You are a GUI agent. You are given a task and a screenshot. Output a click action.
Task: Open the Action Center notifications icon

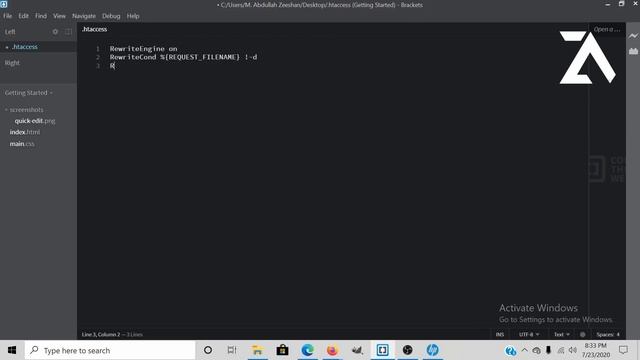(x=623, y=350)
